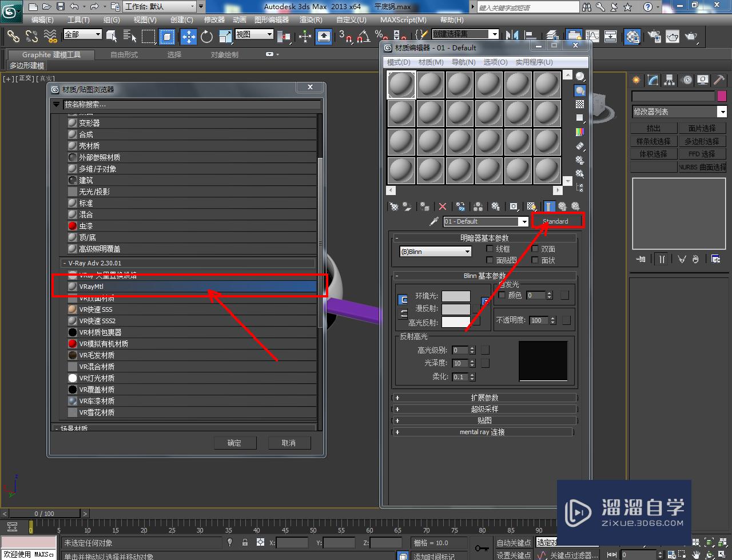Click the red X Reset Map/Mtl icon
Screen dimensions: 732x560
tap(442, 206)
